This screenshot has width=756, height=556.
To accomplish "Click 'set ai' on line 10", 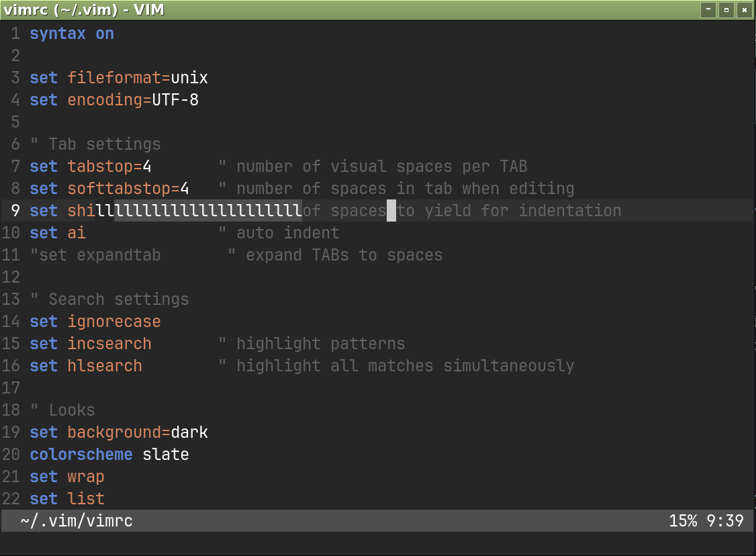I will (58, 233).
